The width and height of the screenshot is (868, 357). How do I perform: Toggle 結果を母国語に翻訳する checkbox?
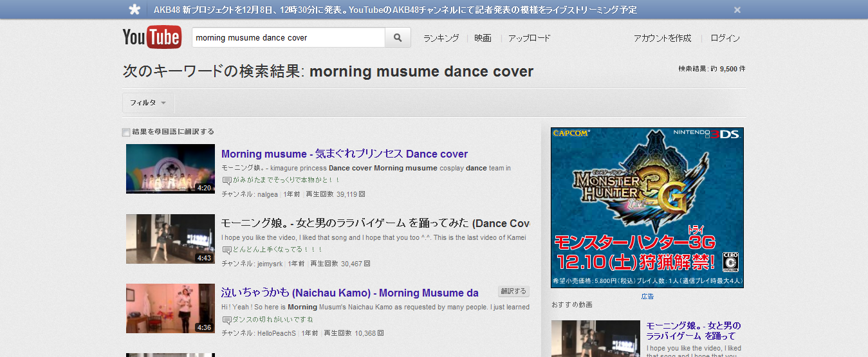click(126, 133)
